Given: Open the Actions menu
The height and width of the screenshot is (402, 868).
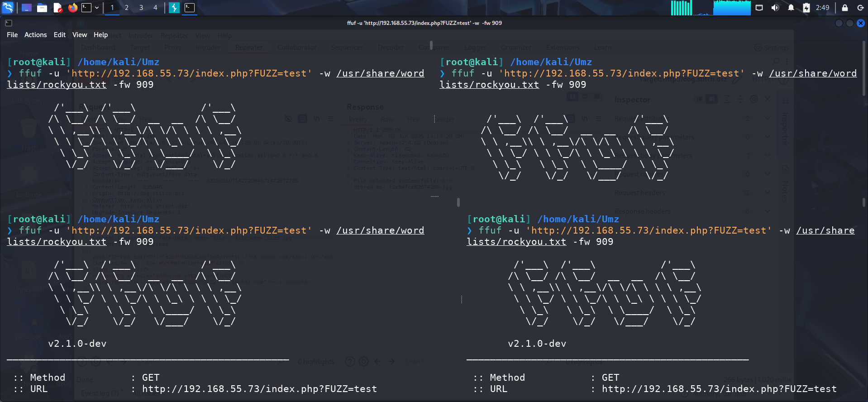Looking at the screenshot, I should pyautogui.click(x=36, y=35).
